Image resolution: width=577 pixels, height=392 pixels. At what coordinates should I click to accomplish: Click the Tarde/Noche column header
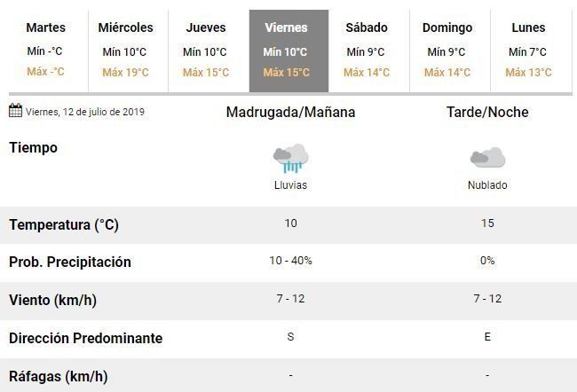(487, 113)
